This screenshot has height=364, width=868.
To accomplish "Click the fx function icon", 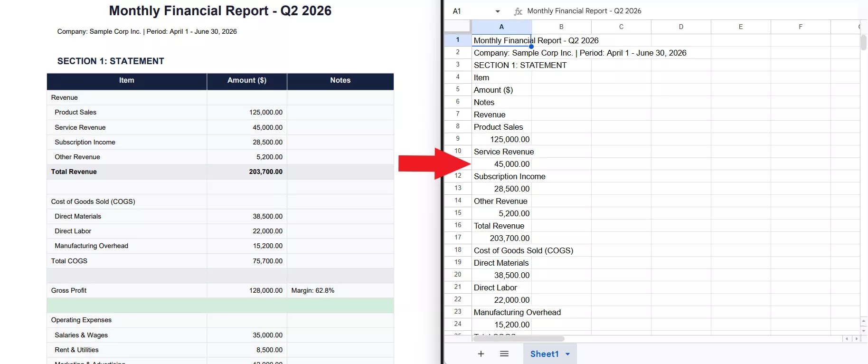I will (x=518, y=11).
